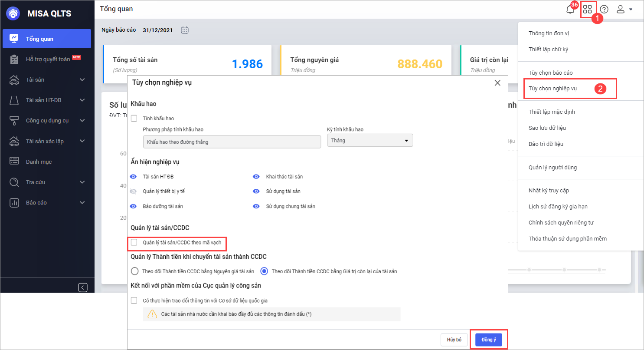Enable the Tính khấu hao checkbox
The width and height of the screenshot is (644, 350).
134,118
